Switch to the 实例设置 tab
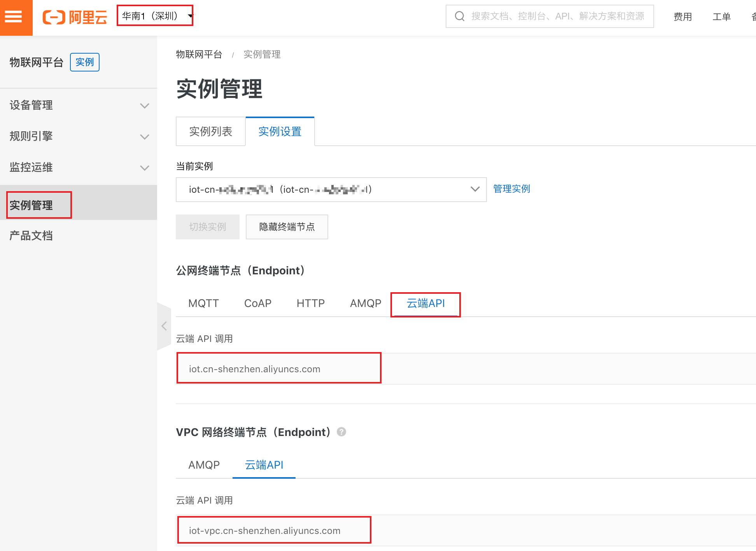 point(280,132)
